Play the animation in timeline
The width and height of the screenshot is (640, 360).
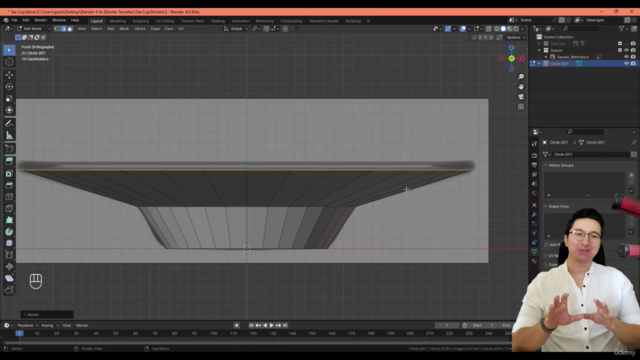coord(271,326)
